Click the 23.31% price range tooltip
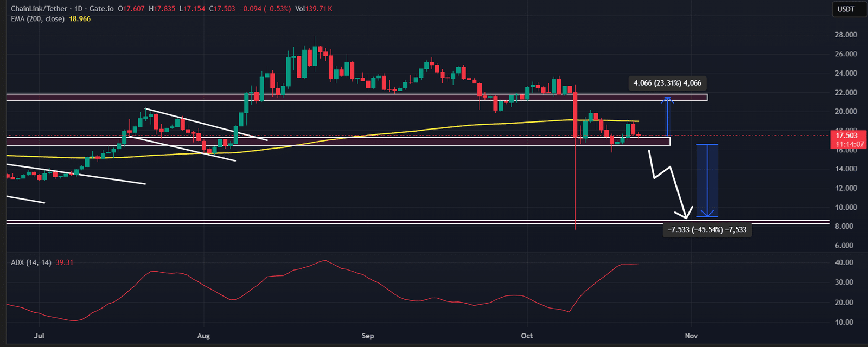Image resolution: width=868 pixels, height=347 pixels. point(667,83)
